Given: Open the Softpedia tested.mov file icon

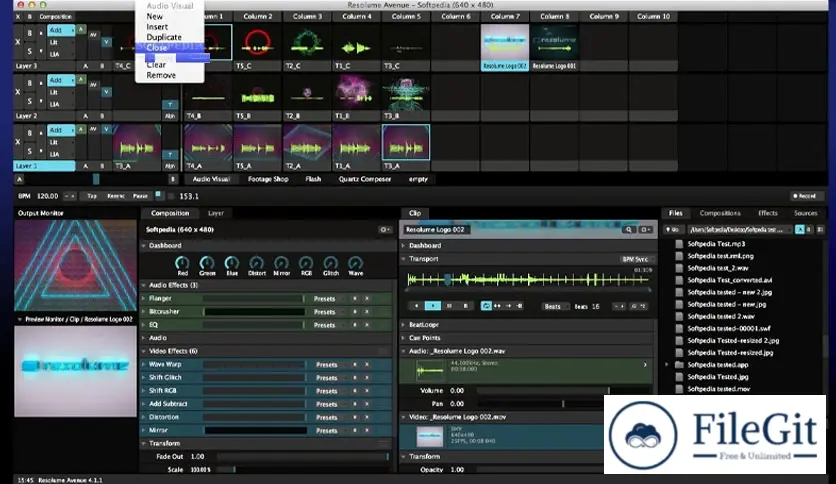Looking at the screenshot, I should pyautogui.click(x=679, y=389).
